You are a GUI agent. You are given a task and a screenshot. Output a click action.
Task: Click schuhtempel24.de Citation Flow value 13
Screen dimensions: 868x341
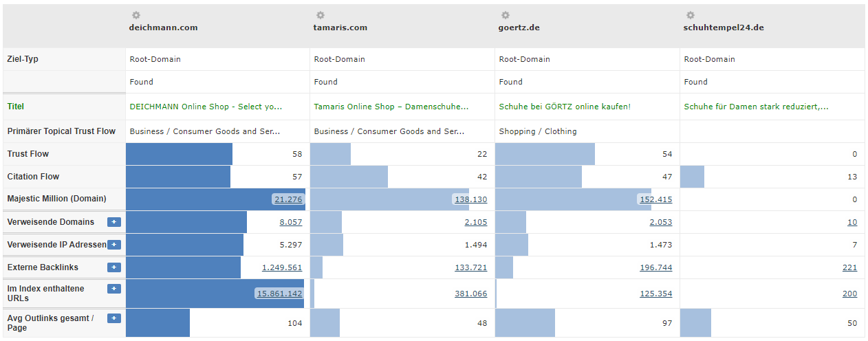852,177
